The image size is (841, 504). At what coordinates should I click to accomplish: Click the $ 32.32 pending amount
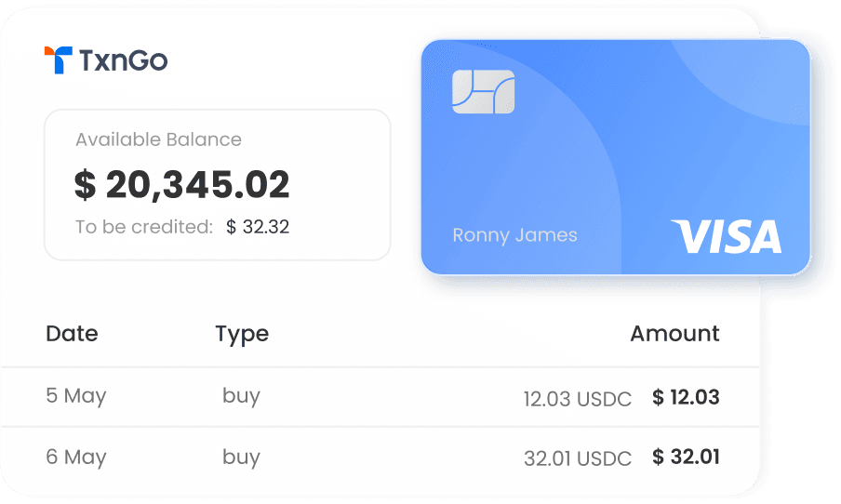tap(258, 227)
